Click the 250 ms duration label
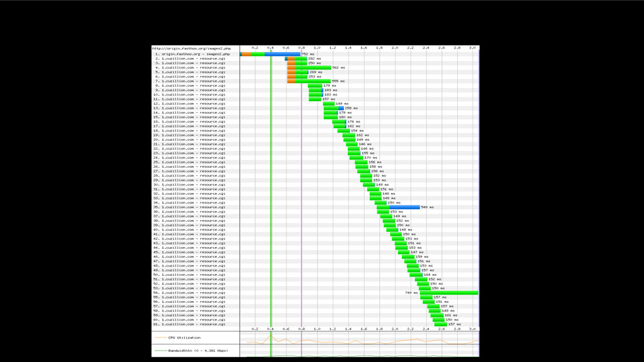644x362 pixels. point(314,63)
